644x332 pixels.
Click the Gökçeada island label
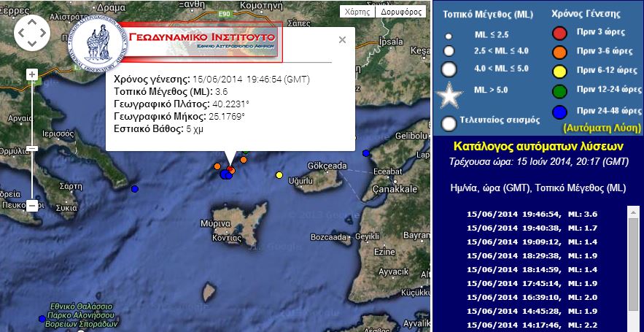(x=327, y=166)
